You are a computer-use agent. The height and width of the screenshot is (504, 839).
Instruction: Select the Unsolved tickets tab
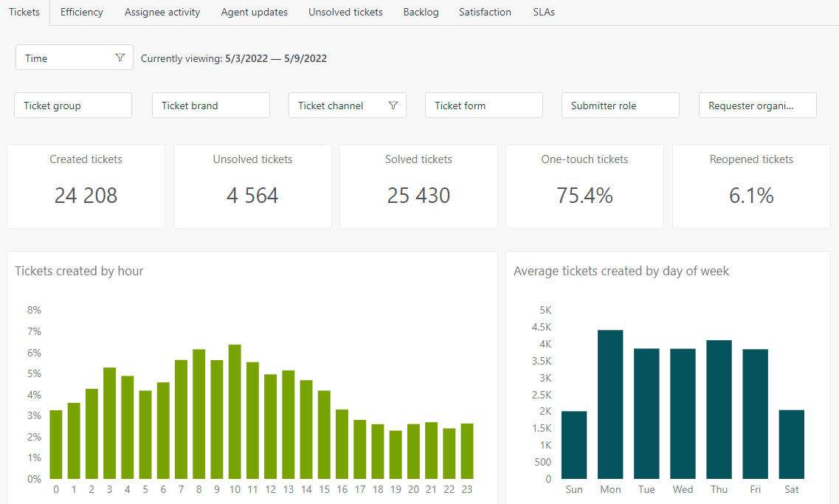click(x=345, y=12)
